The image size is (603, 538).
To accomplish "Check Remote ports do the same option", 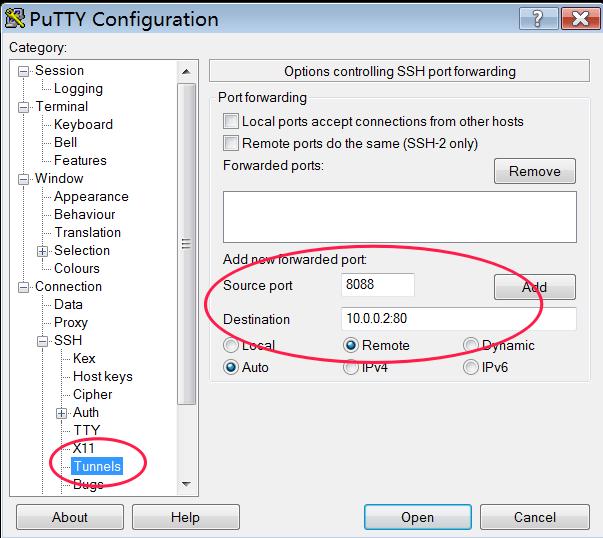I will click(231, 143).
